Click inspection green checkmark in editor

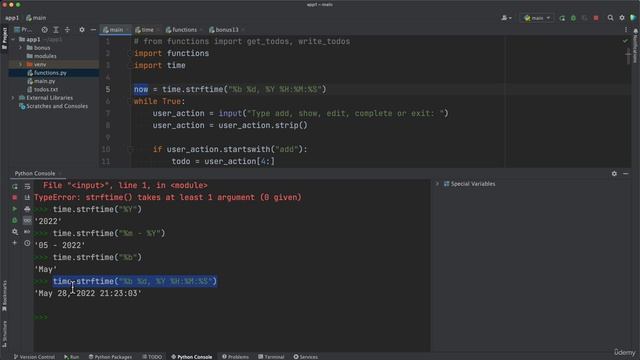tap(625, 41)
